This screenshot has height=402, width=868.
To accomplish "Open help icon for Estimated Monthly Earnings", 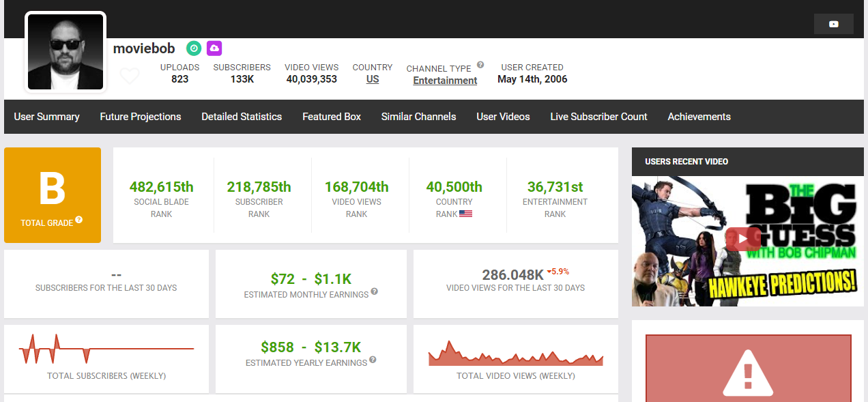I will 374,291.
